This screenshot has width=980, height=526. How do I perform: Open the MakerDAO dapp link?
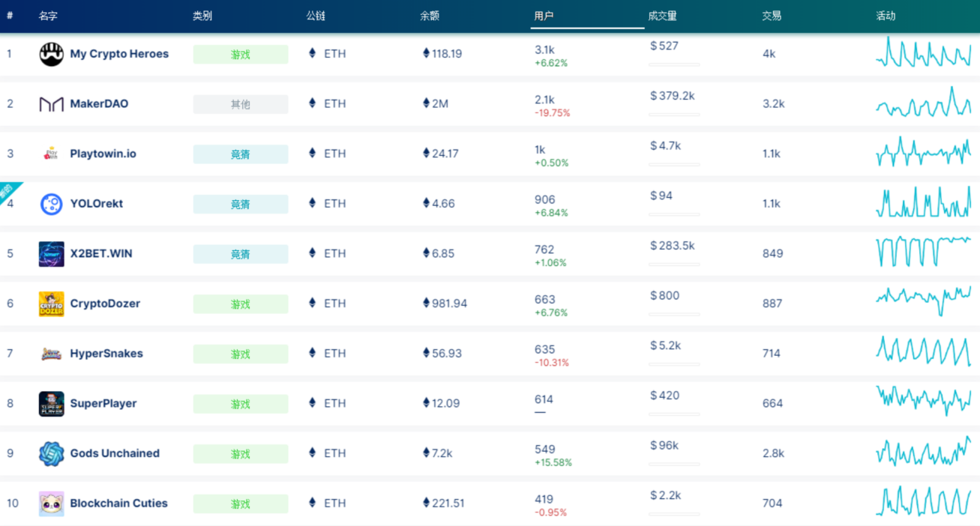99,103
